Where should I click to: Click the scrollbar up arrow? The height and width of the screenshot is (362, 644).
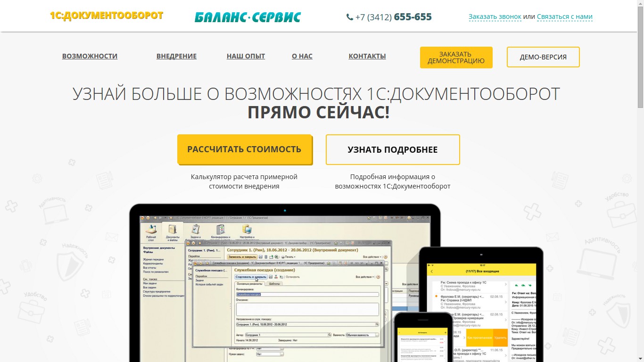[x=640, y=4]
